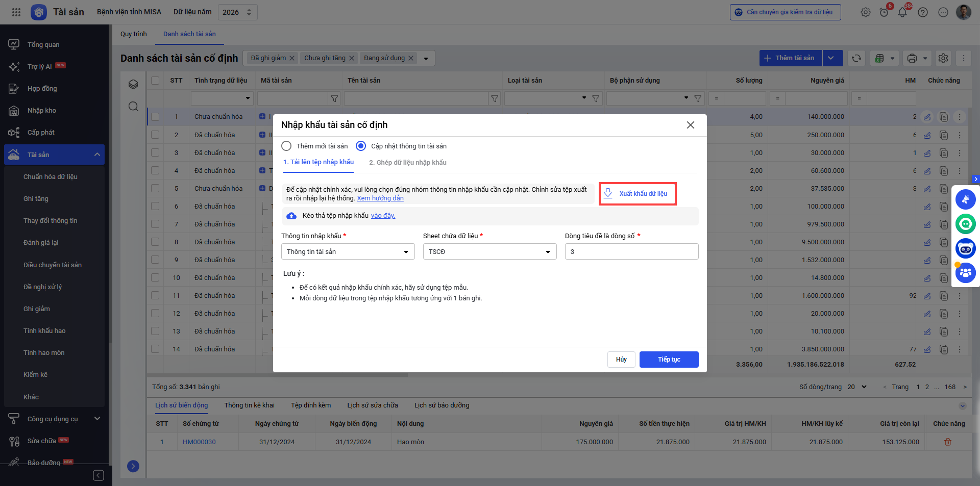Screen dimensions: 980x486
Task: Click the layers stack icon beside table
Action: (x=133, y=84)
